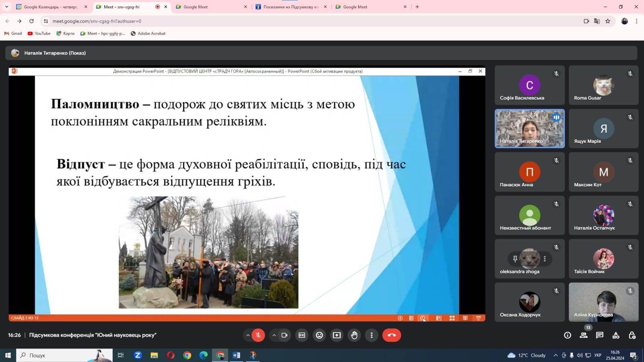Switch to the Google Календарь browser tab
The width and height of the screenshot is (644, 362).
pos(50,7)
